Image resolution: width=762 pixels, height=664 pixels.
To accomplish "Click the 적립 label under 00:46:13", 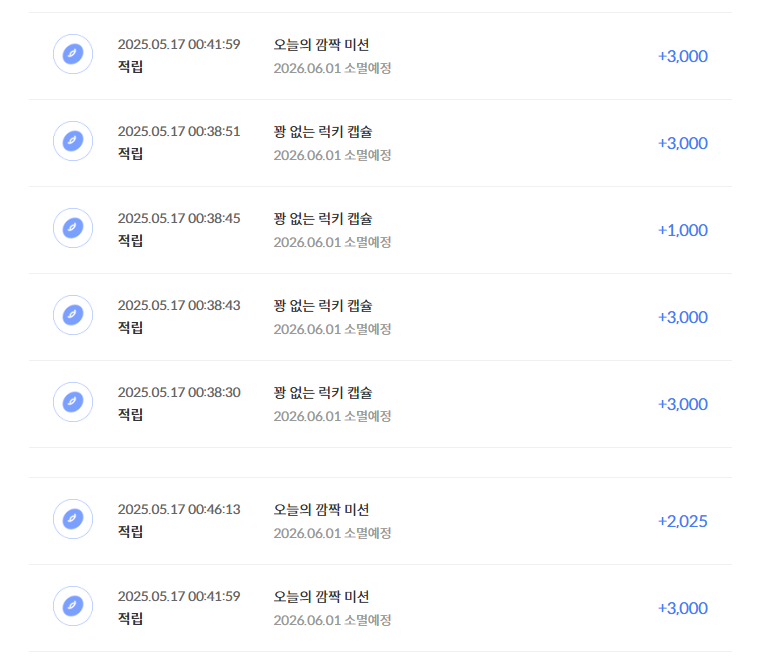I will click(x=130, y=532).
